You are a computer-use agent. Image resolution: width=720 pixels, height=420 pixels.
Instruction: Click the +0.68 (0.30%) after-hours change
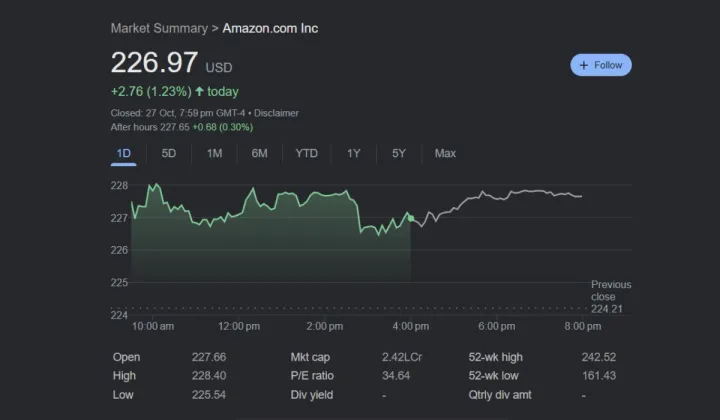click(223, 127)
